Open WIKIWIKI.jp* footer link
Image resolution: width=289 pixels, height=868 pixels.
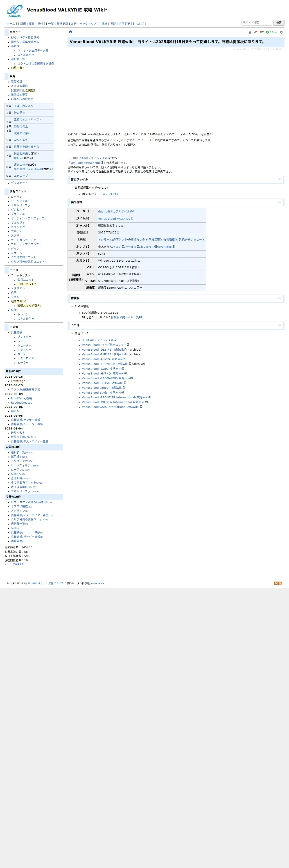(x=36, y=583)
